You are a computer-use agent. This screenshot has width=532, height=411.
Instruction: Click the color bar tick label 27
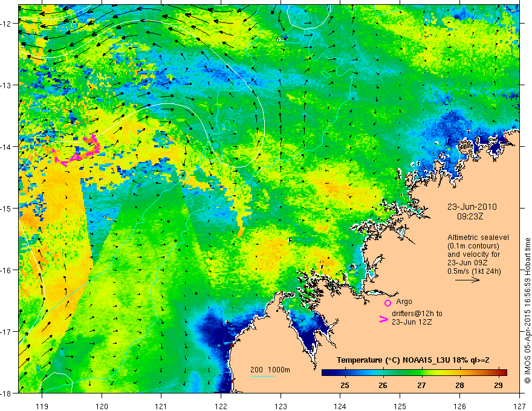[x=421, y=385]
